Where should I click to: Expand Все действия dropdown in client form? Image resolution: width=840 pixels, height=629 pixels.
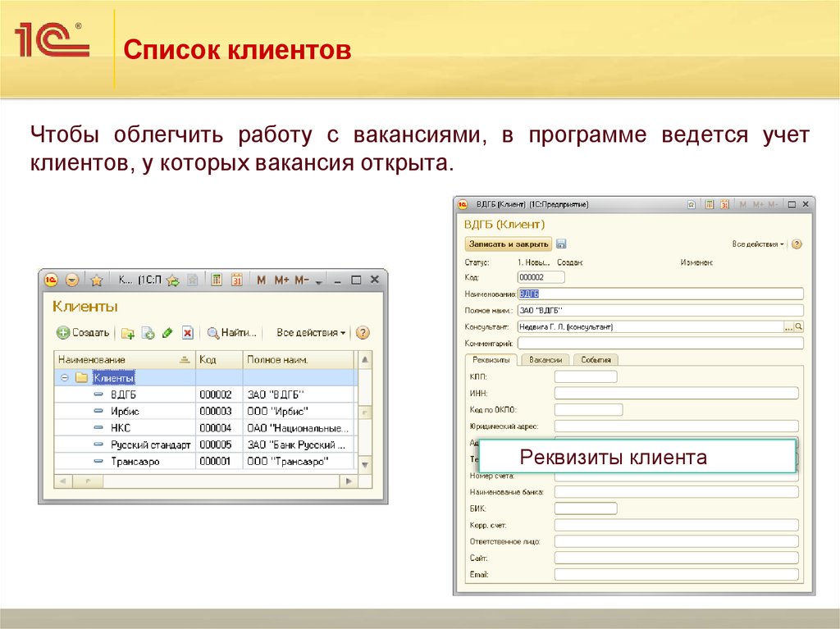pos(758,244)
